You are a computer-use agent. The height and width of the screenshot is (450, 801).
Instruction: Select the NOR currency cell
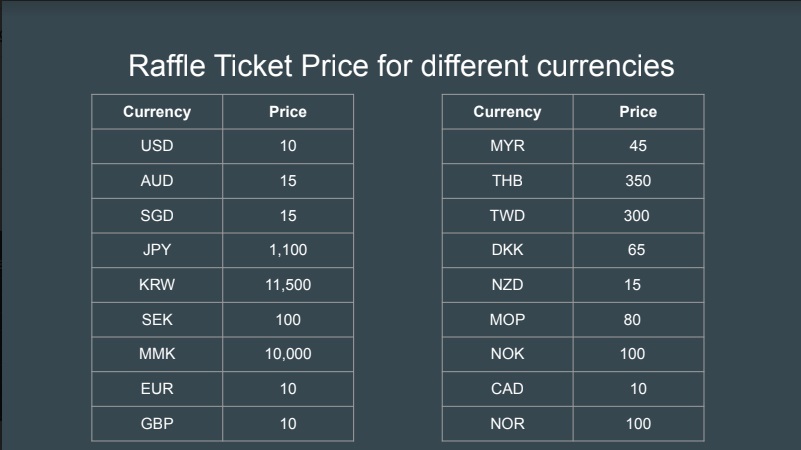pyautogui.click(x=507, y=424)
